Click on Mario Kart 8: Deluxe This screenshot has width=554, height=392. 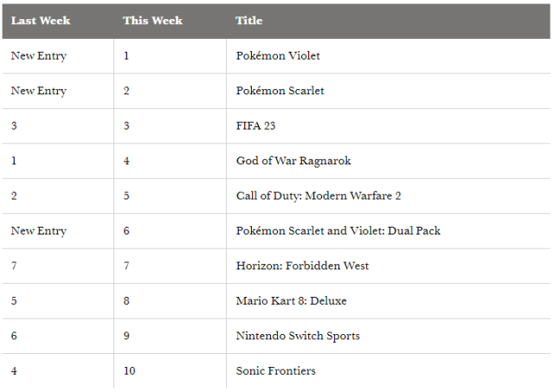pyautogui.click(x=291, y=301)
